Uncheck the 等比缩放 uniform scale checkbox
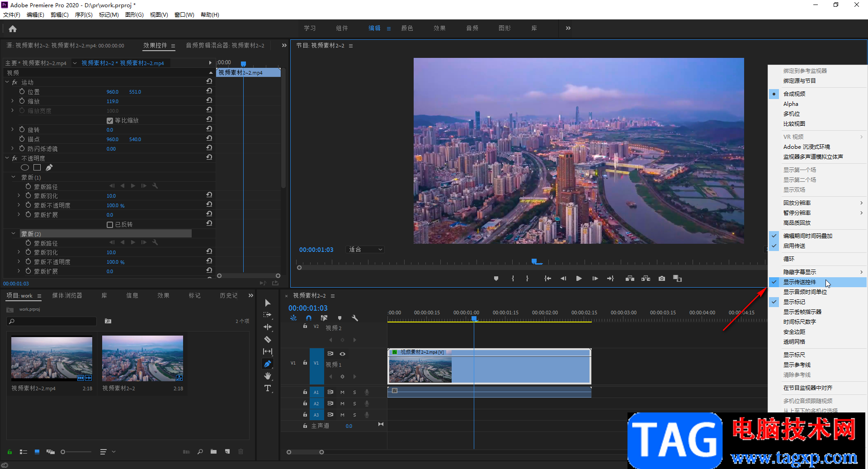Viewport: 868px width, 469px height. 110,121
